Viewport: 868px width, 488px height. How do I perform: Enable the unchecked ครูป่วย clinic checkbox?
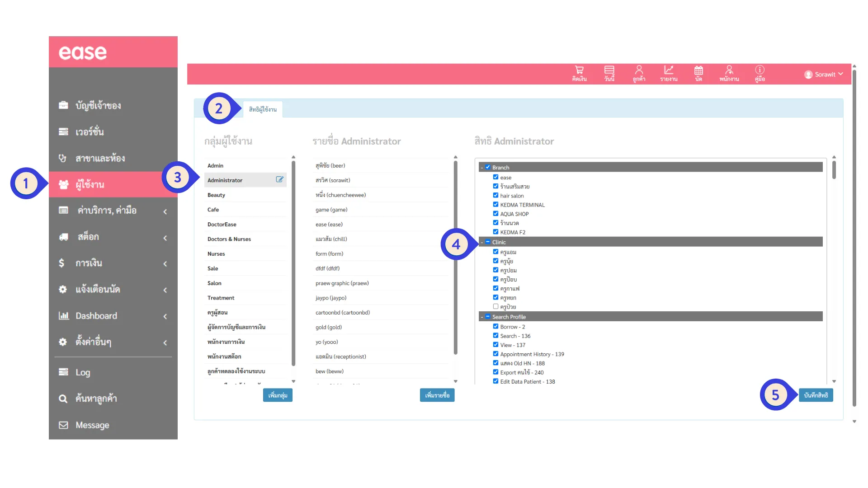coord(495,306)
